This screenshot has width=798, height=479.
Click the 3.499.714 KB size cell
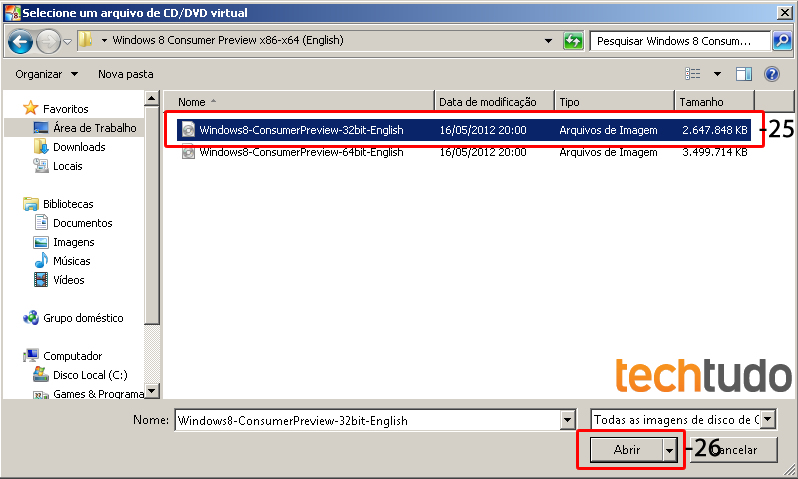715,152
